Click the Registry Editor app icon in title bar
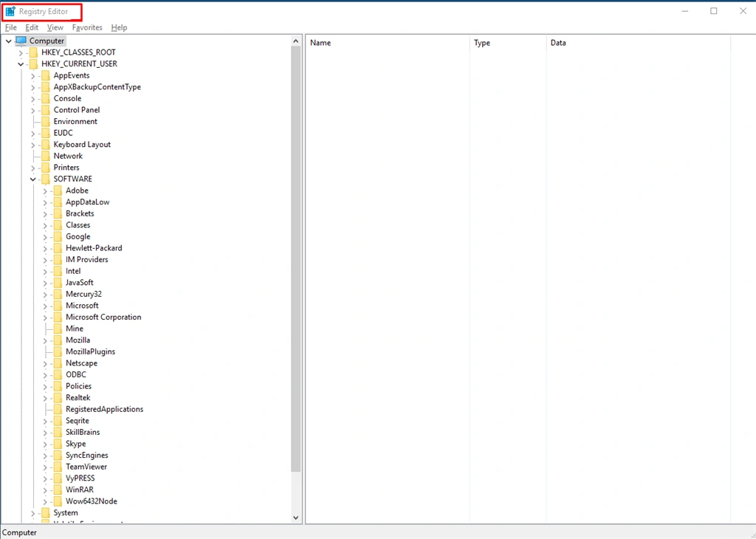 click(10, 11)
